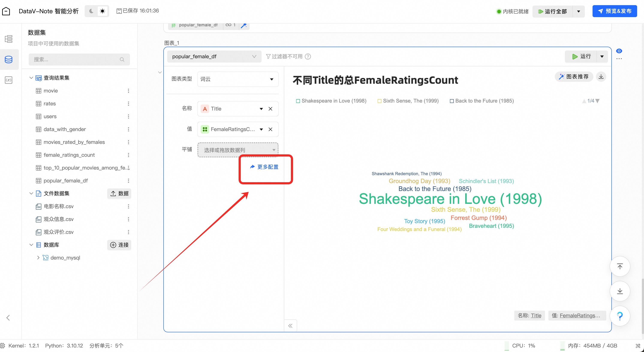This screenshot has width=644, height=352.
Task: Click the download chart icon
Action: point(601,77)
